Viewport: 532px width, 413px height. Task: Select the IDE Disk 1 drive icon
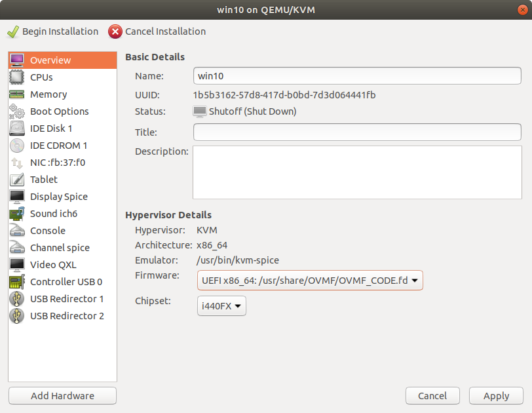(x=18, y=128)
